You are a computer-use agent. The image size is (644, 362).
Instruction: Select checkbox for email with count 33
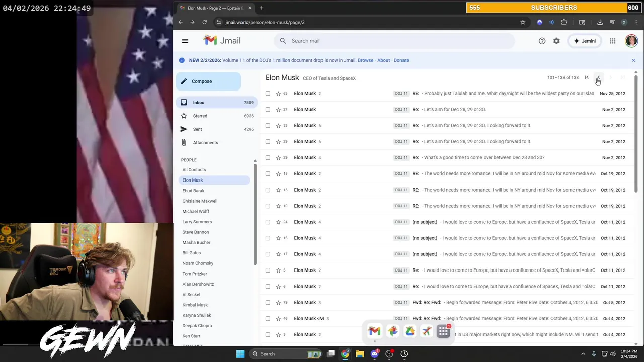coord(268,126)
